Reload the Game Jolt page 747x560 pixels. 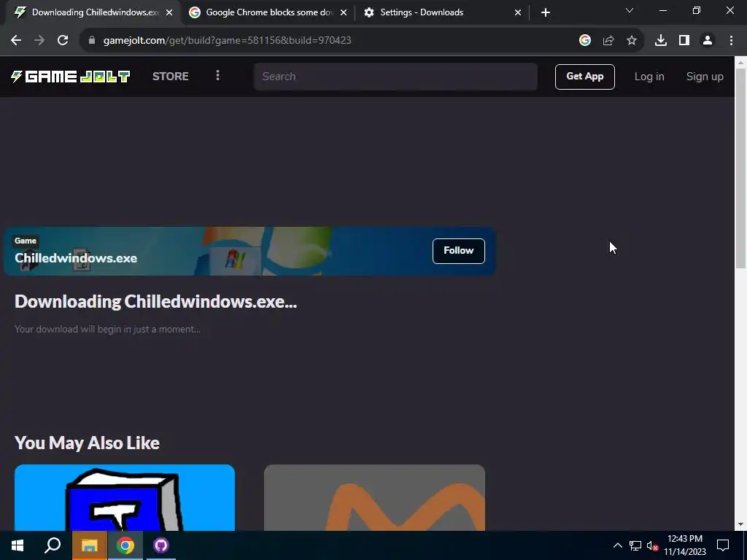[x=63, y=41]
